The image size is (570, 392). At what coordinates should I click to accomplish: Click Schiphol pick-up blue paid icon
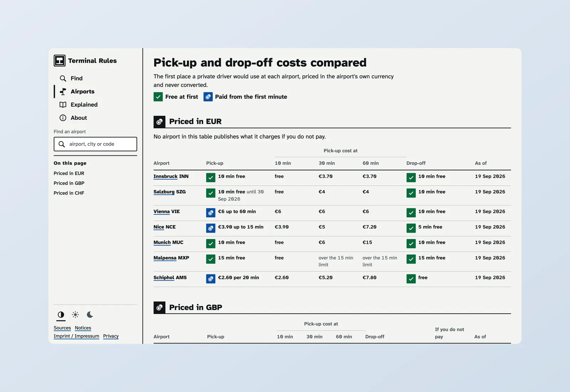(211, 279)
